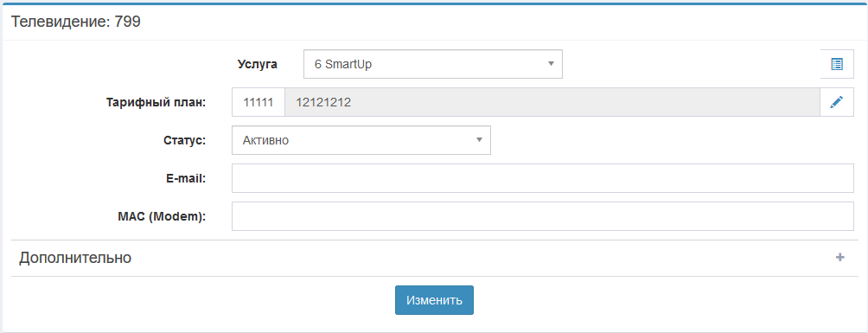Screen dimensions: 868x333
Task: Click the plus icon beside Дополнительно
Action: [x=839, y=257]
